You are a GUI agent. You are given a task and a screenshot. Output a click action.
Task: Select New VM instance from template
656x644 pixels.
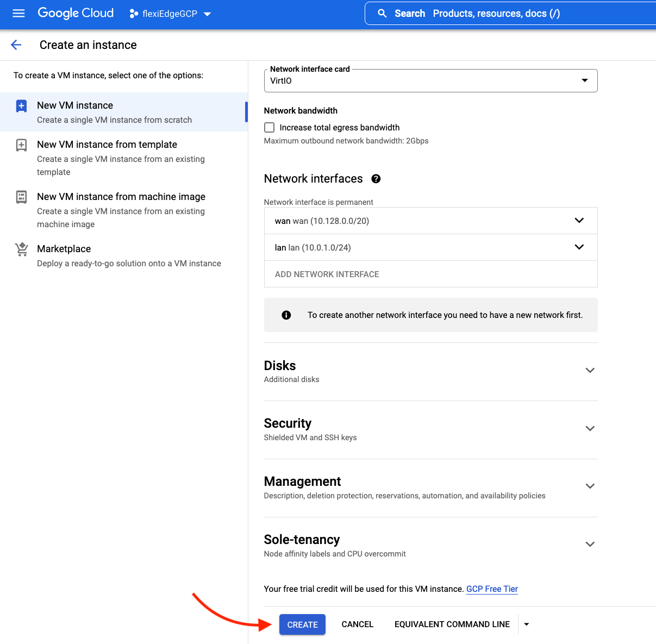coord(107,145)
